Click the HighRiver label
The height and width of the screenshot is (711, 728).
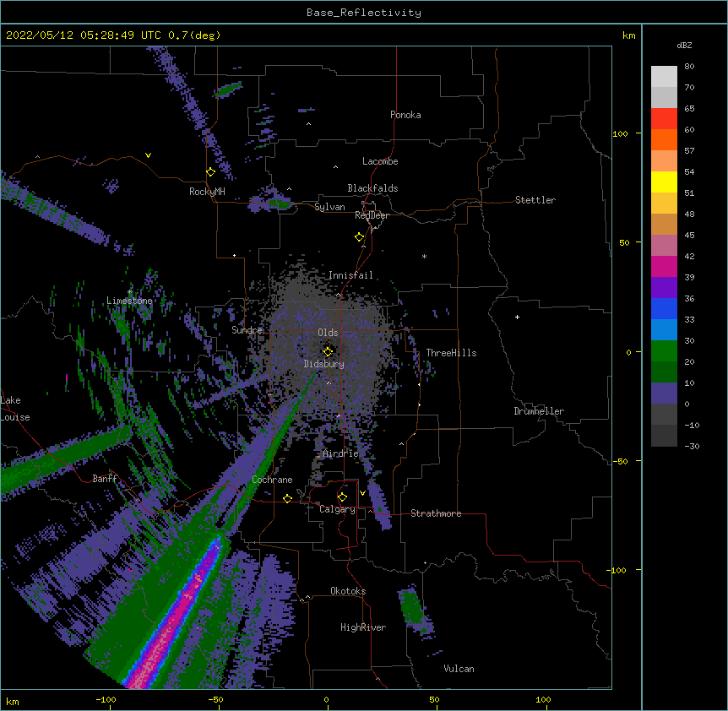pyautogui.click(x=363, y=627)
